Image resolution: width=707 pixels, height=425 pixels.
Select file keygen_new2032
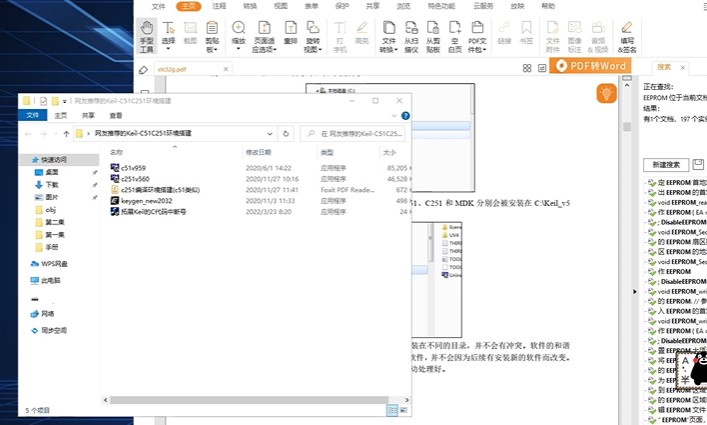click(x=146, y=201)
